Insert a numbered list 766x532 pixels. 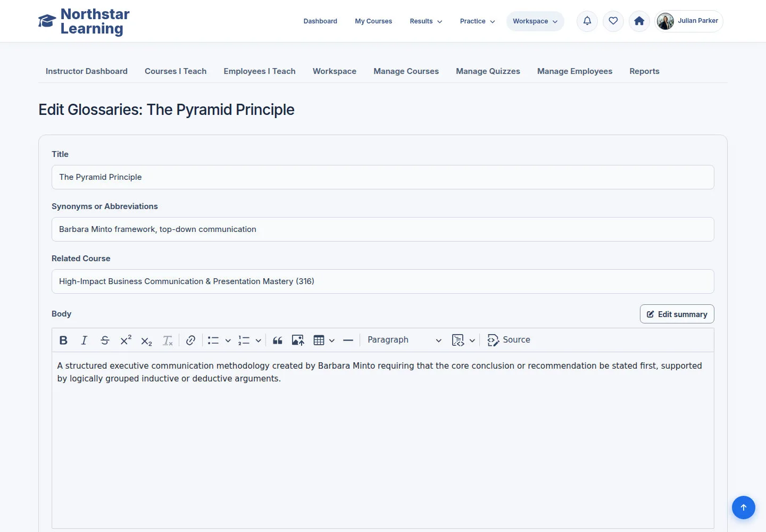click(x=244, y=340)
